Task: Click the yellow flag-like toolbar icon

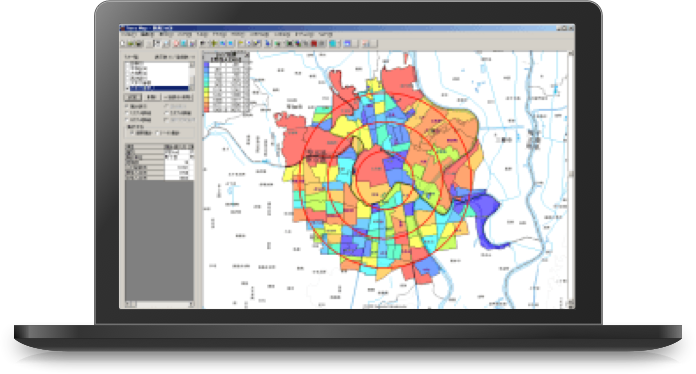Action: pyautogui.click(x=241, y=43)
